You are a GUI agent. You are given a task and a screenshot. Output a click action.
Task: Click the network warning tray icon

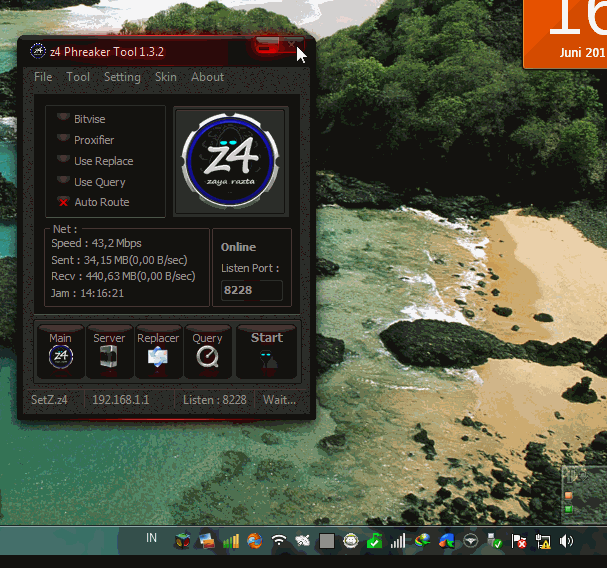click(x=542, y=541)
